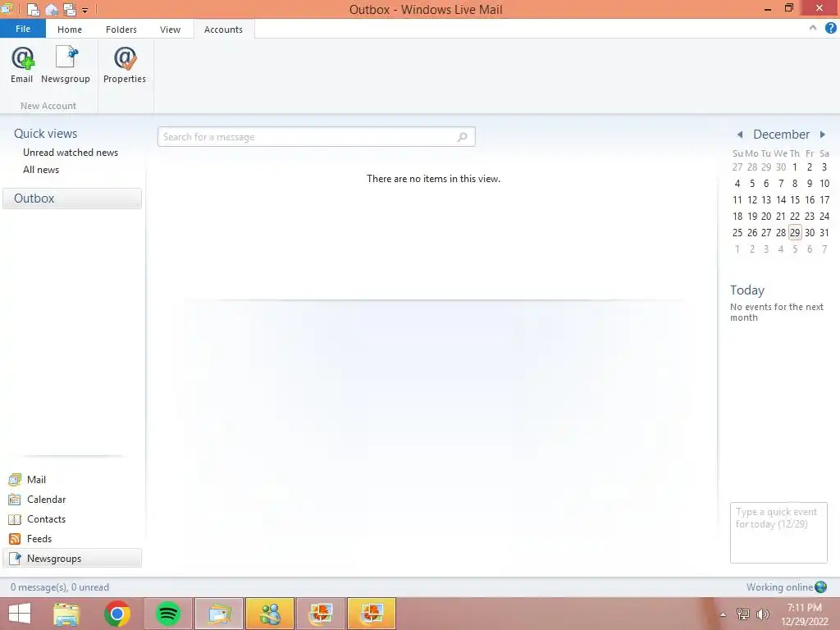This screenshot has width=840, height=630.
Task: Open Spotify from the taskbar
Action: [x=167, y=614]
